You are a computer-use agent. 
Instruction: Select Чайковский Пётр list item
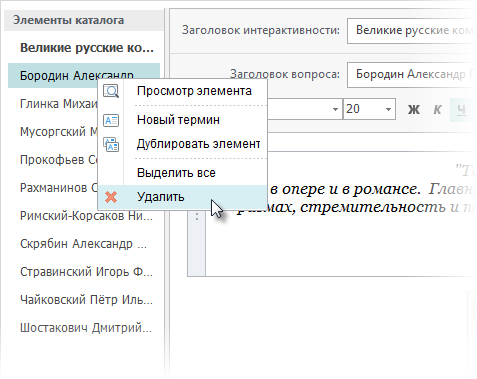(86, 300)
